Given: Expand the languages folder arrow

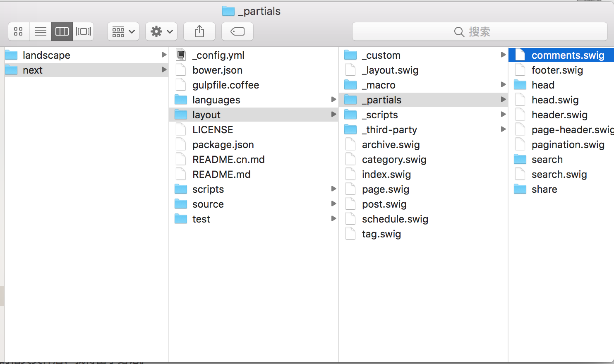Looking at the screenshot, I should [x=333, y=99].
